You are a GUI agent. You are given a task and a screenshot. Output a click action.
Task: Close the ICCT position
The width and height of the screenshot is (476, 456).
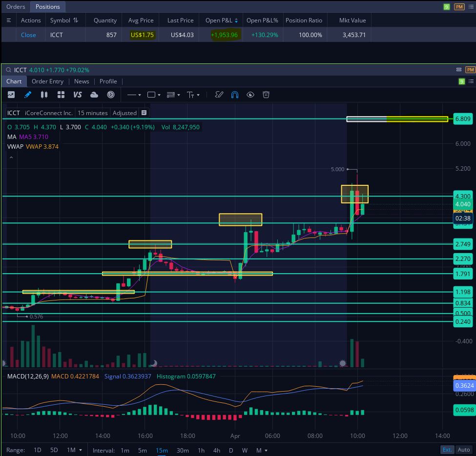coord(28,35)
